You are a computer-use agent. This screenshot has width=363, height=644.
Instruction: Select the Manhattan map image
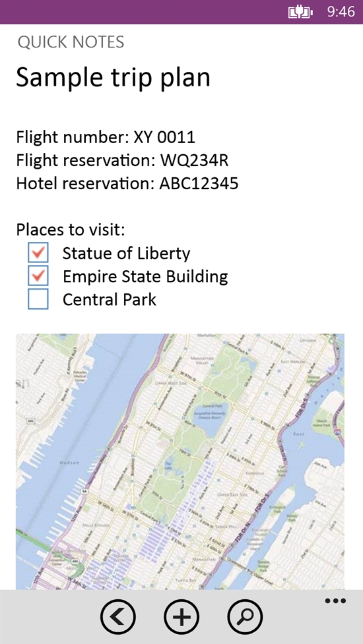click(x=180, y=461)
